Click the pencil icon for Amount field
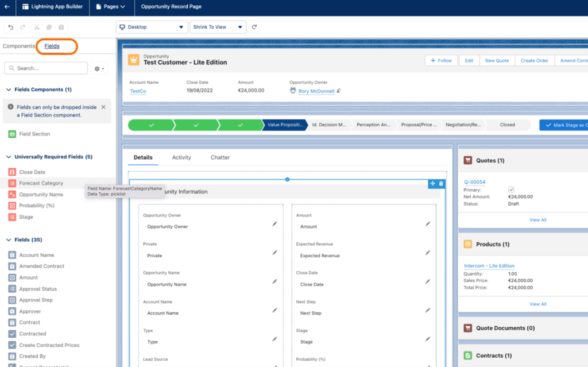 428,223
